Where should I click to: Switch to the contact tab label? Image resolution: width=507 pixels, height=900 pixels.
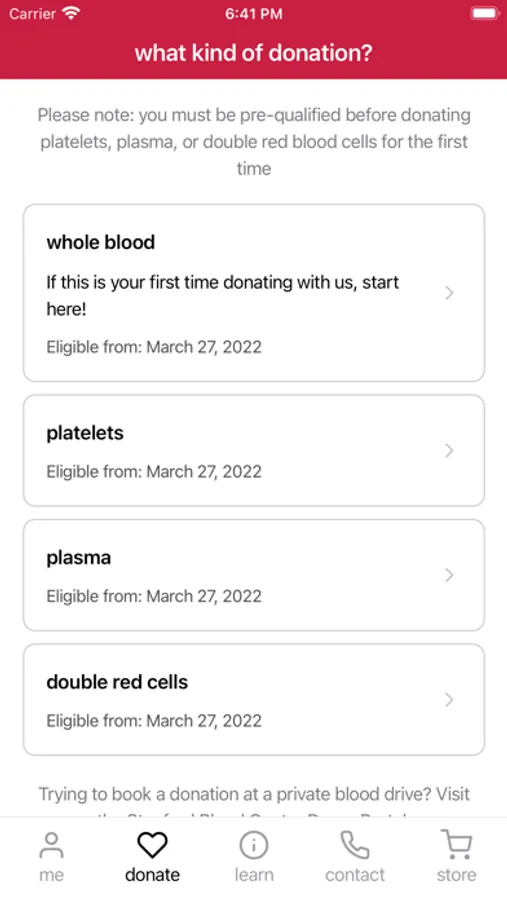[355, 875]
